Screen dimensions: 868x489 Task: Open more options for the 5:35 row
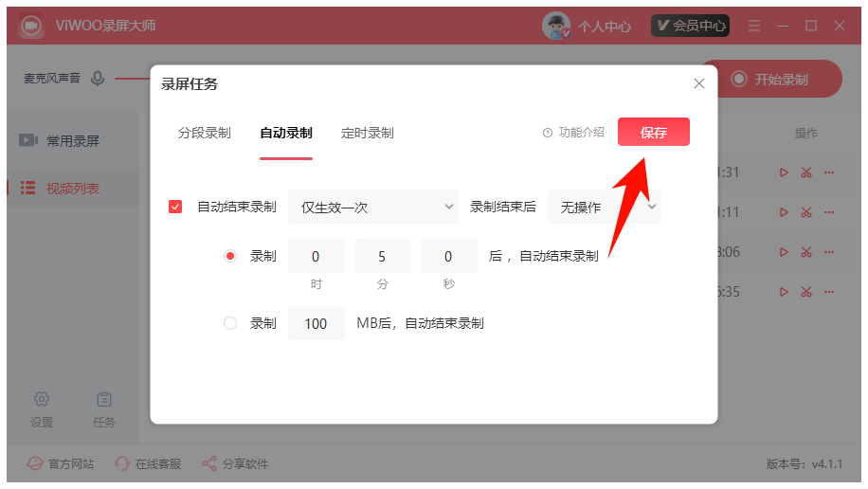pos(829,292)
